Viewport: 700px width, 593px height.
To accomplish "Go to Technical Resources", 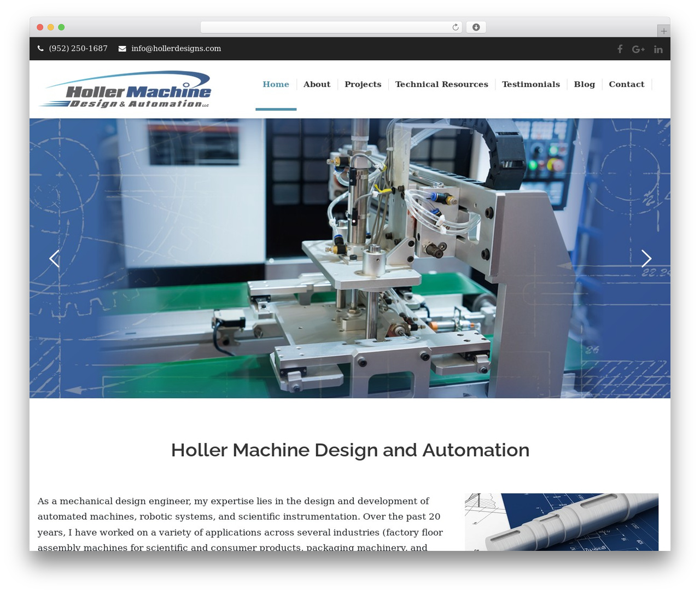I will coord(441,84).
